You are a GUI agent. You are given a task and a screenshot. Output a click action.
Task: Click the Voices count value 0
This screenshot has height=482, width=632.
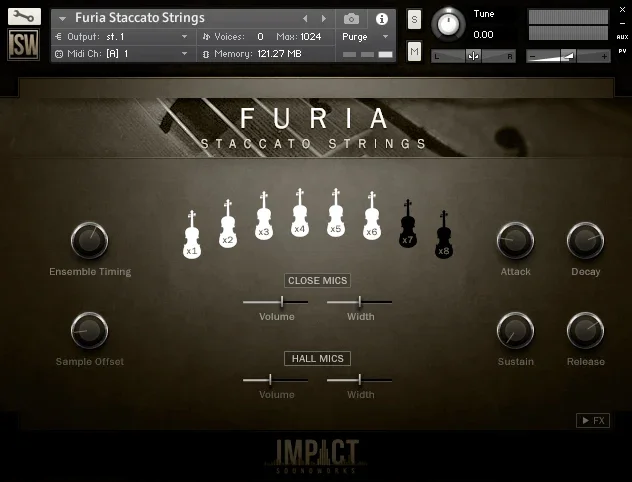pos(260,37)
